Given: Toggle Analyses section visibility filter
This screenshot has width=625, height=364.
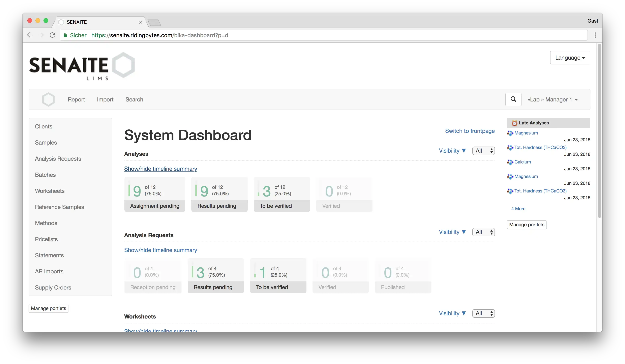Looking at the screenshot, I should tap(452, 150).
